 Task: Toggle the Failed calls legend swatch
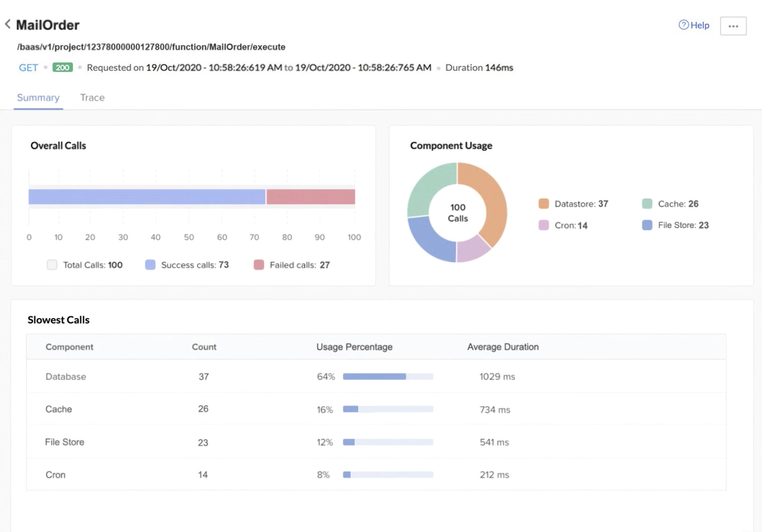coord(259,265)
